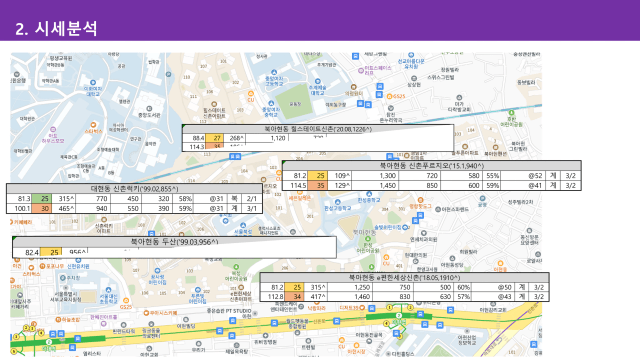Viewport: 640px width, 360px height.
Task: Click the orange '34' cell in e편한세상신촌 table
Action: click(x=294, y=297)
